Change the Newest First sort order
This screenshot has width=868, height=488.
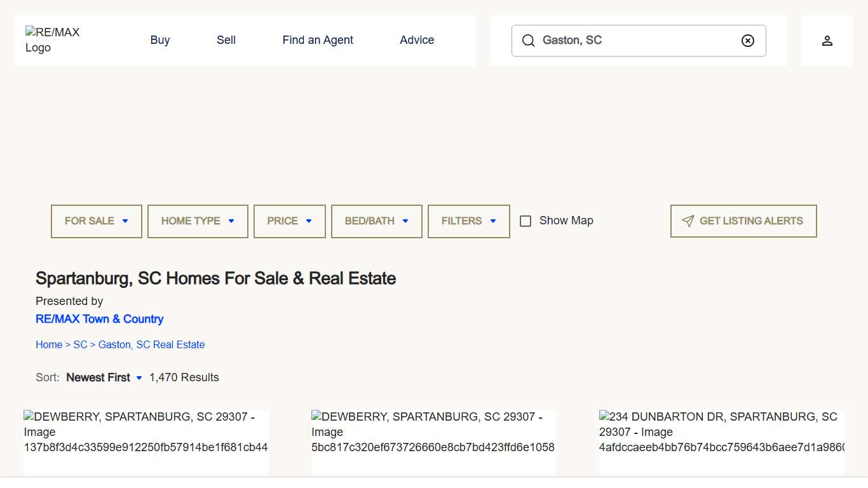[104, 377]
